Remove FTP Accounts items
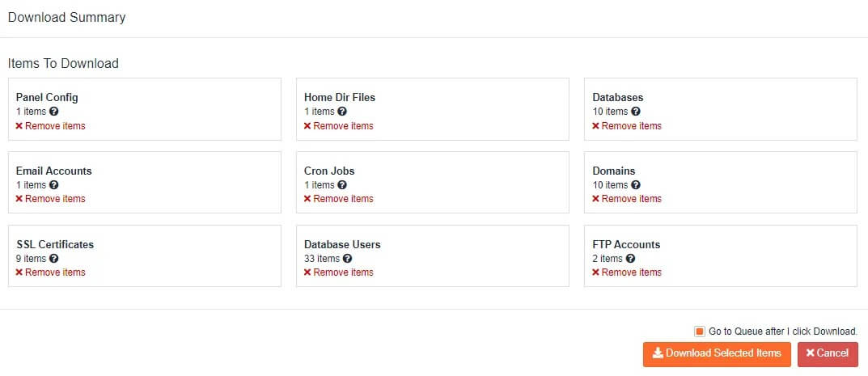Screen dimensions: 868x376 pos(627,272)
